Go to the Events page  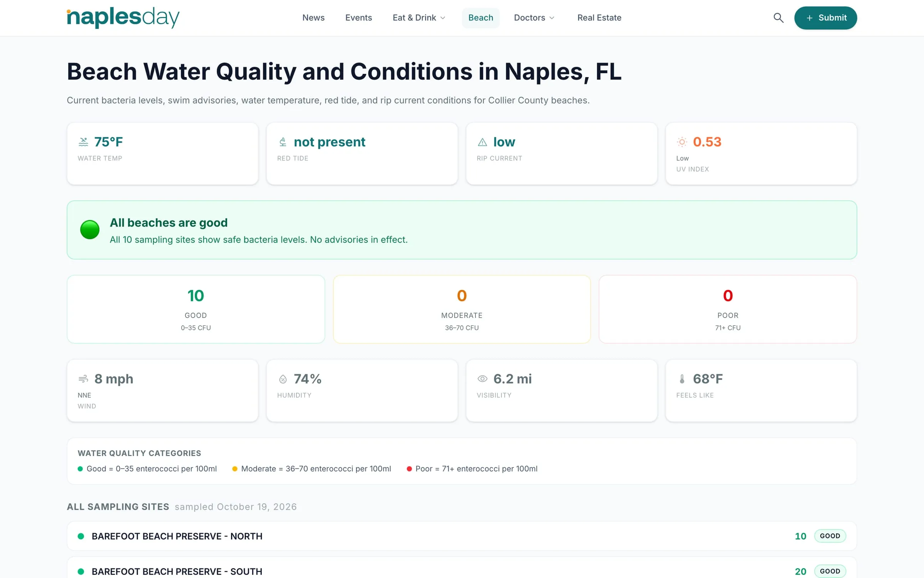[x=358, y=18]
